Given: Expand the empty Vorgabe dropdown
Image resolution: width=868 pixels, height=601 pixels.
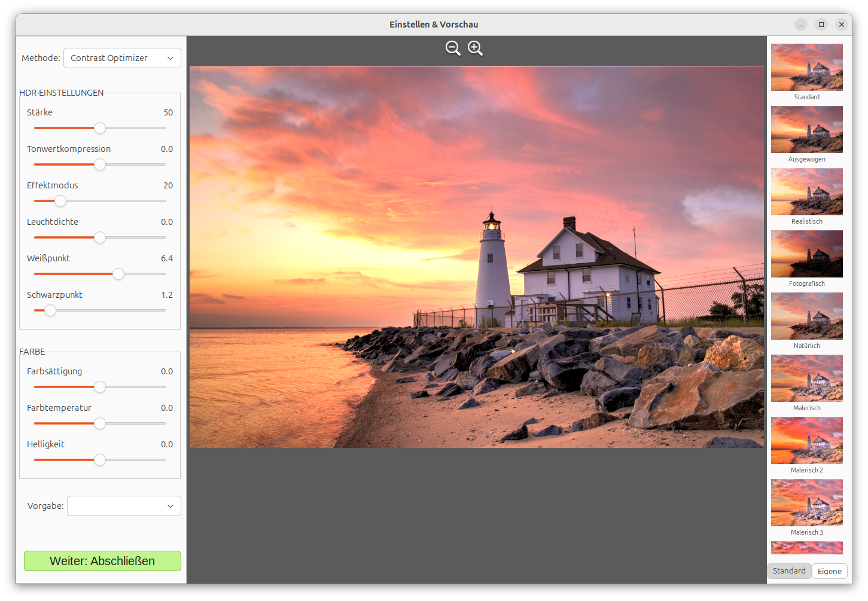Looking at the screenshot, I should 124,506.
